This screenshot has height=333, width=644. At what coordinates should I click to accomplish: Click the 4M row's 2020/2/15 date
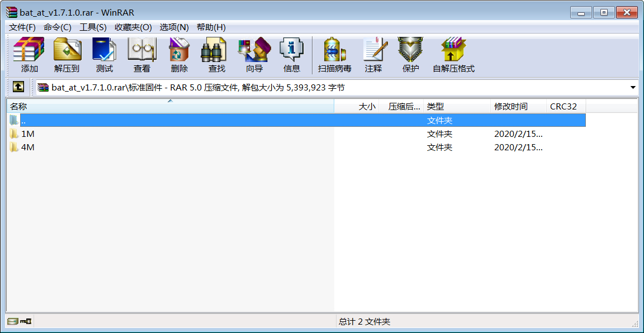pos(518,147)
